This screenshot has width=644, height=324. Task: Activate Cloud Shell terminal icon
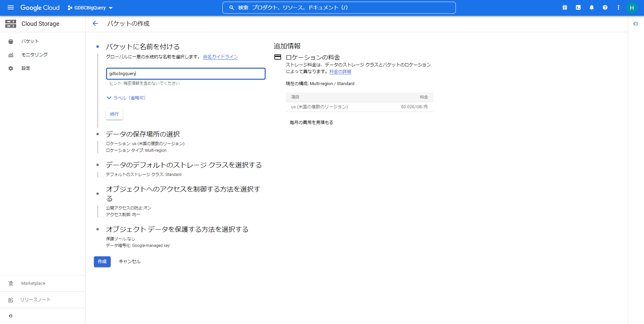pos(578,7)
